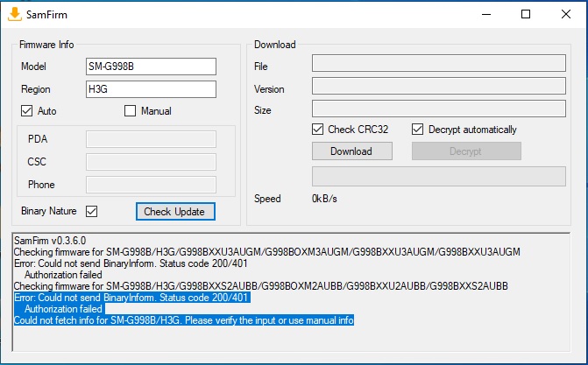588x365 pixels.
Task: Minimize the SamFirm window
Action: click(486, 14)
